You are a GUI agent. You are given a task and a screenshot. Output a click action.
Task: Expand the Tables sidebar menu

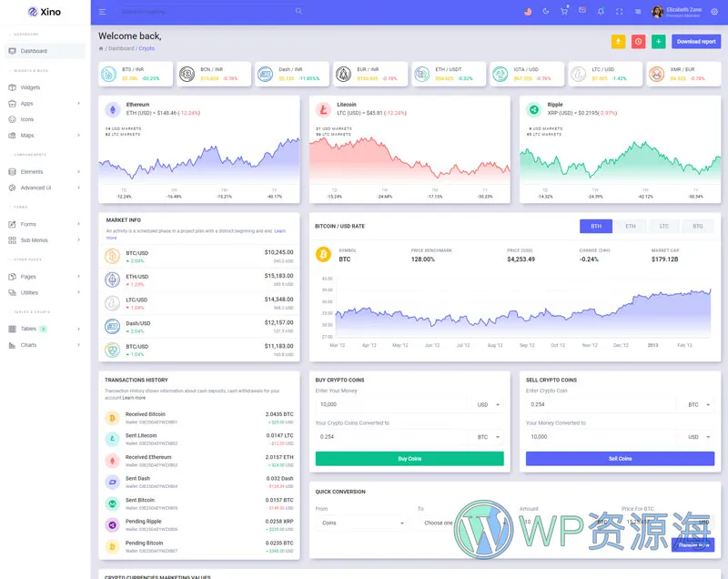[44, 329]
